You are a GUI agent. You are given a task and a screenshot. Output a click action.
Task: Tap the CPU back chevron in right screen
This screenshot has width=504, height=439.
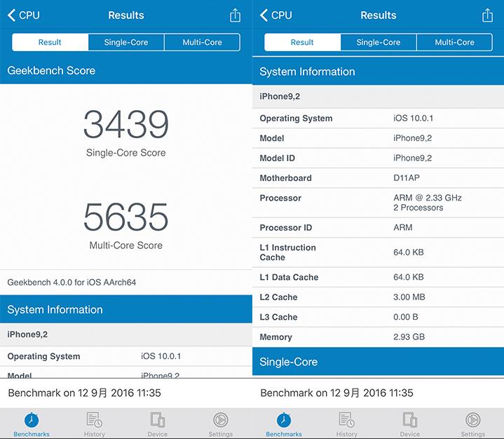click(x=264, y=15)
